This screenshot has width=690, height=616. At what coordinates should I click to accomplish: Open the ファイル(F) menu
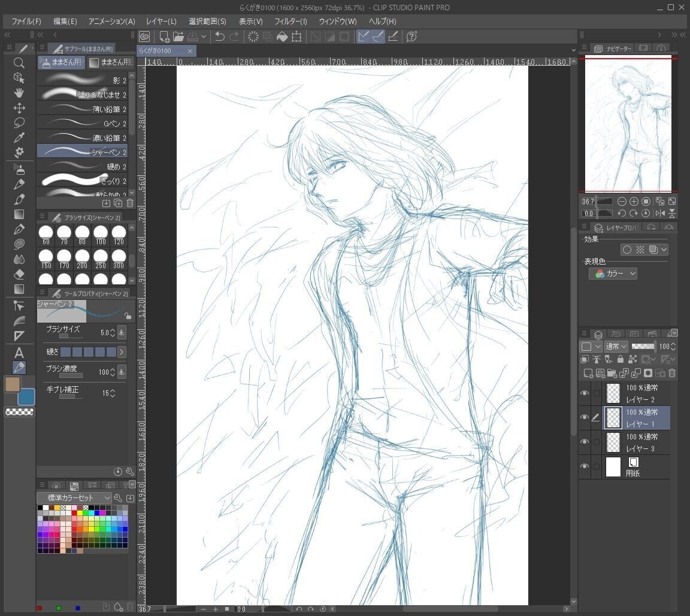(26, 21)
